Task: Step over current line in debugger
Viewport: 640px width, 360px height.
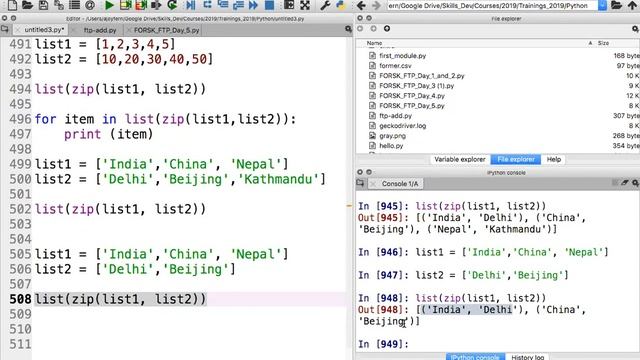Action: click(207, 5)
